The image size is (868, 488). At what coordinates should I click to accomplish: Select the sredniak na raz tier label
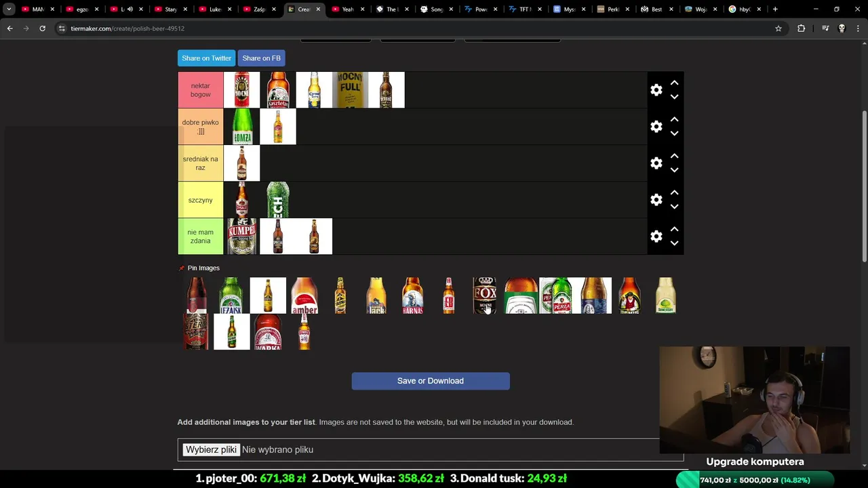pyautogui.click(x=200, y=163)
